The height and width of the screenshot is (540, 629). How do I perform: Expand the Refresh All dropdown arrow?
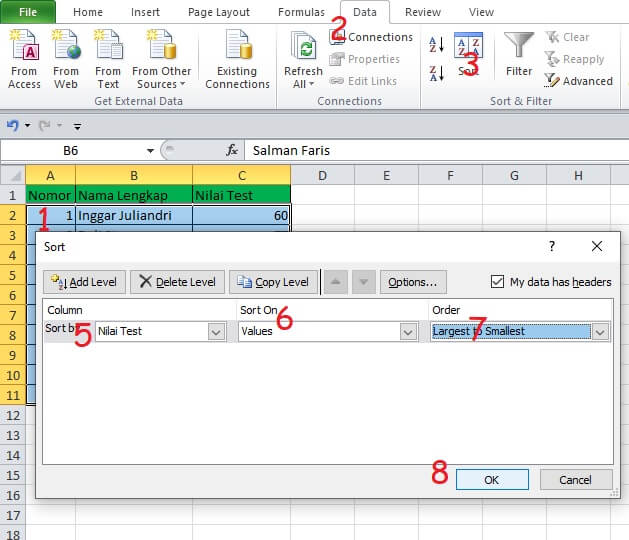311,84
